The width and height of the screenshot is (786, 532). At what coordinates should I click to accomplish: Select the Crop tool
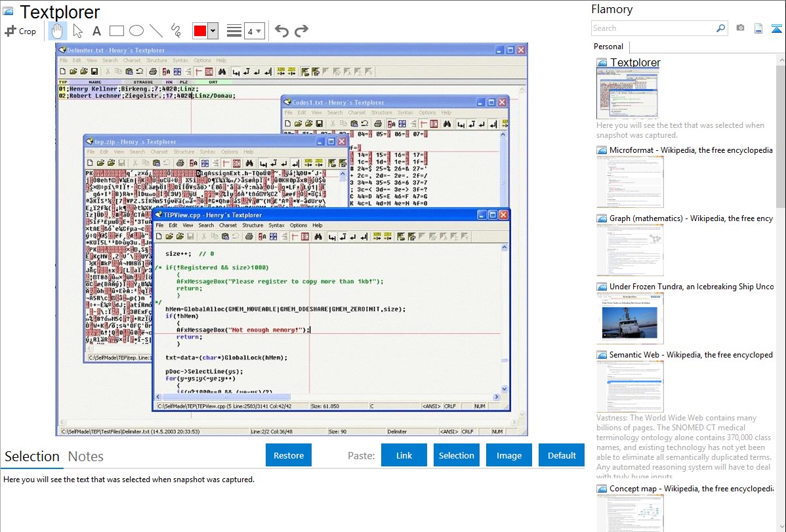[20, 31]
